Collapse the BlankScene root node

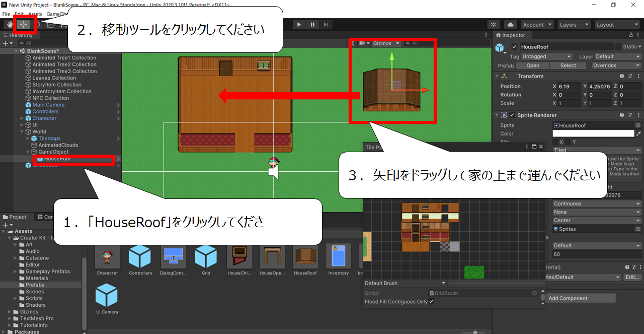17,51
